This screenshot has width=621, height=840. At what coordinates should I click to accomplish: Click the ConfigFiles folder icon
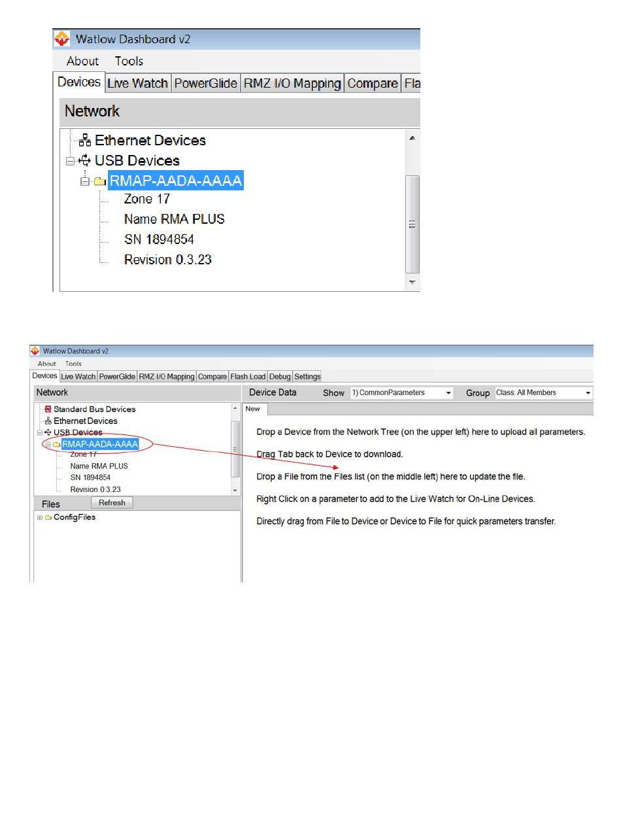click(48, 517)
